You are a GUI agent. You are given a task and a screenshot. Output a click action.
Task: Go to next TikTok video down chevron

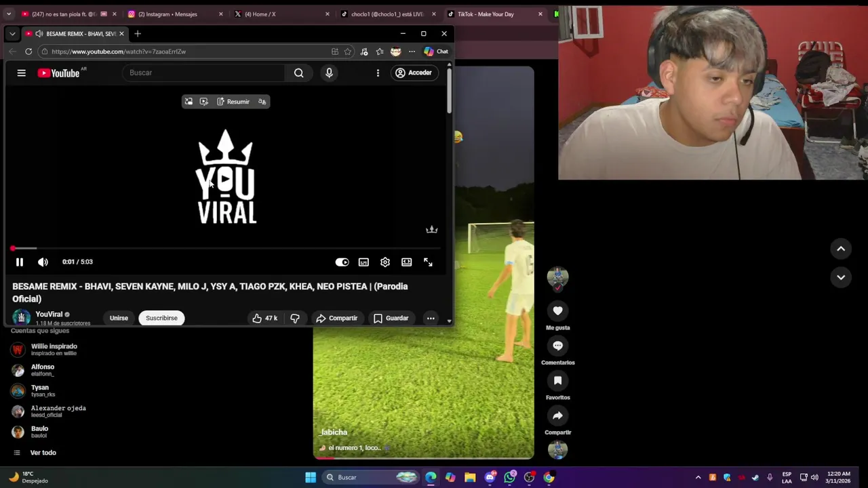[x=841, y=277]
